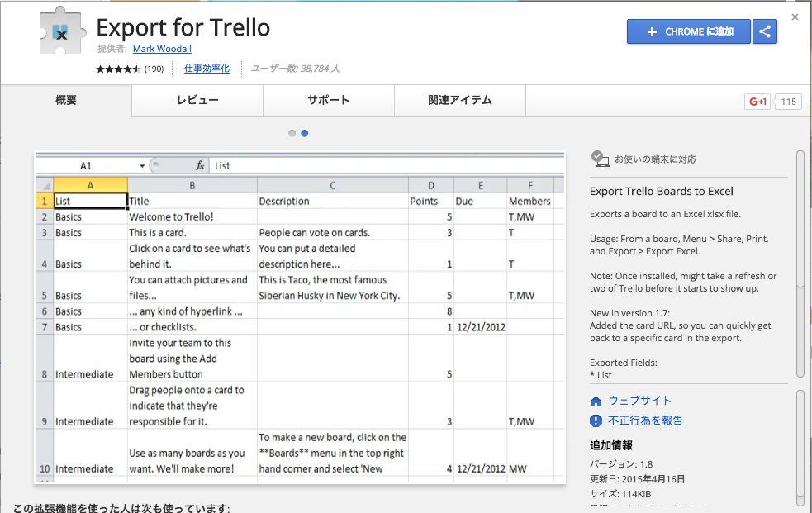Select the 概要 tab
This screenshot has height=513, width=812.
pyautogui.click(x=66, y=101)
